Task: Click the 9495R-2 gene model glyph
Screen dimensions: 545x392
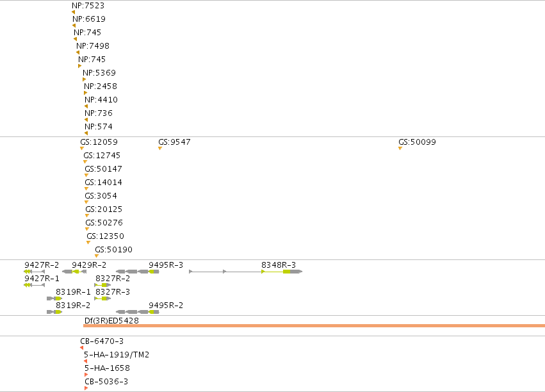Action: coord(137,312)
